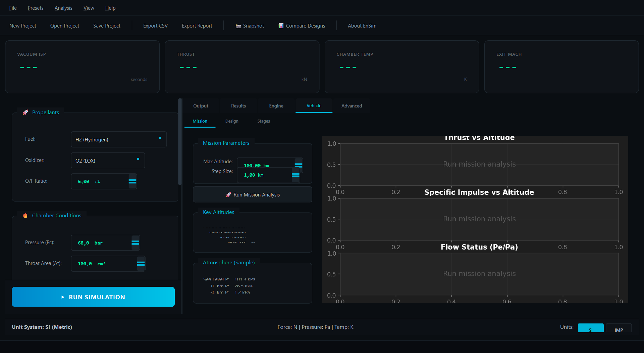Click the O/F Ratio value field
The image size is (644, 353).
(x=100, y=181)
